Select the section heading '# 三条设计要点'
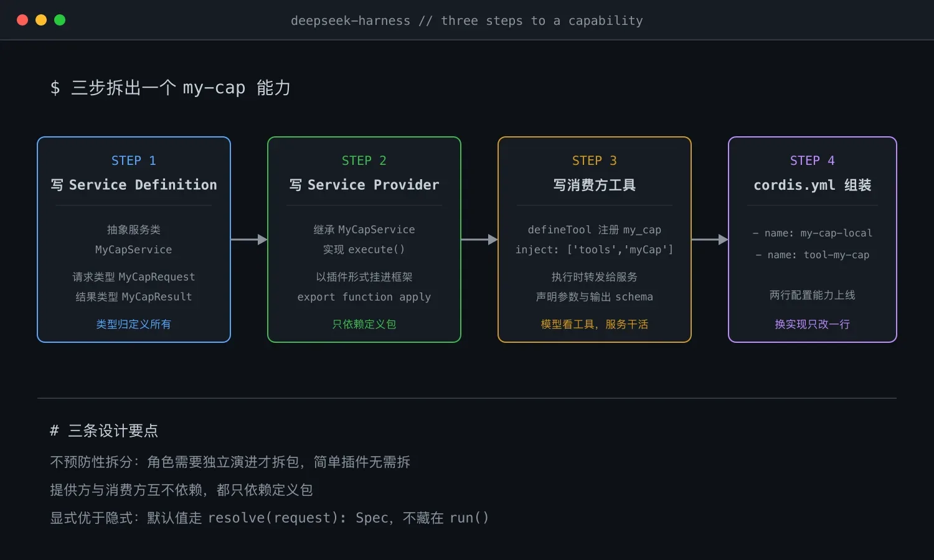Viewport: 934px width, 560px height. 104,431
